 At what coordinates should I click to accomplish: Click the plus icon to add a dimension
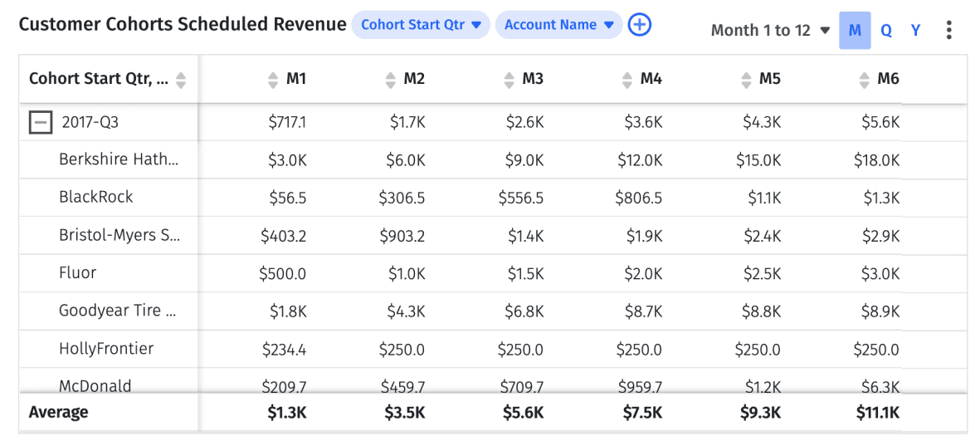[639, 25]
